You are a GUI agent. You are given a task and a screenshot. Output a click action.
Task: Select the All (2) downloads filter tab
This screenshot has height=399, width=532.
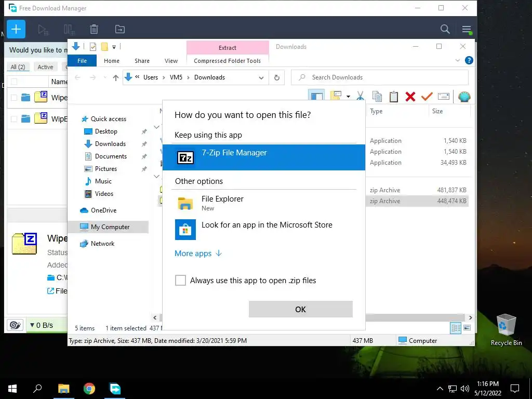[18, 67]
